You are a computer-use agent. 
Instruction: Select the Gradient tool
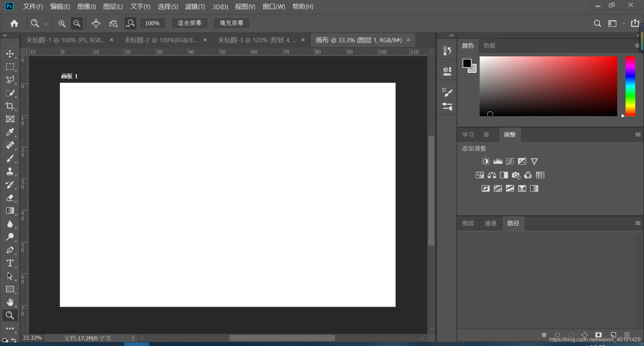[10, 211]
